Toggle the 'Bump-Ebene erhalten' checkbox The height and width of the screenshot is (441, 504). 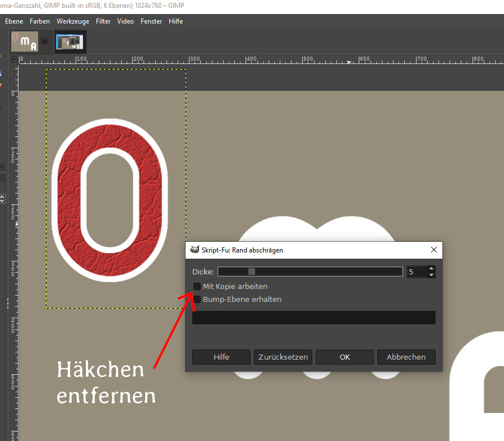click(197, 300)
